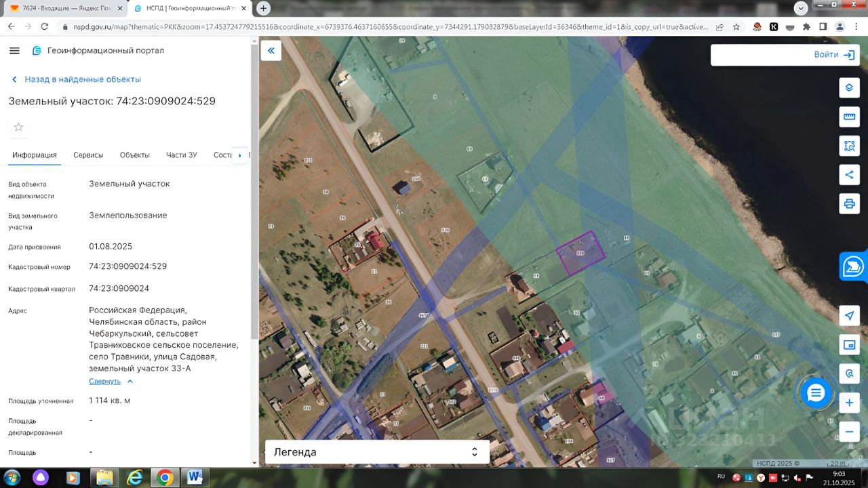
Task: Open Windows Start menu
Action: click(x=12, y=477)
